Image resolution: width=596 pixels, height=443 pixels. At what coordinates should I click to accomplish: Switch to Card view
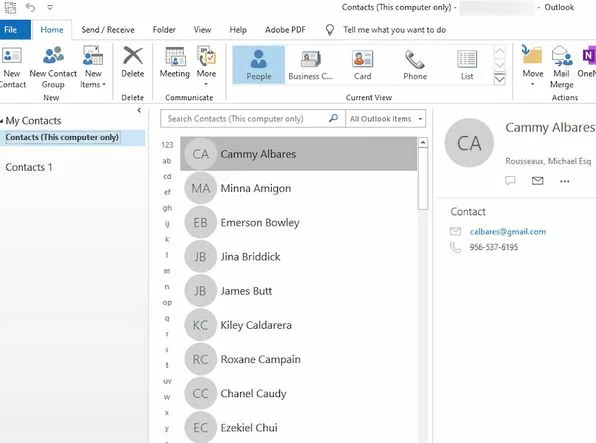362,64
